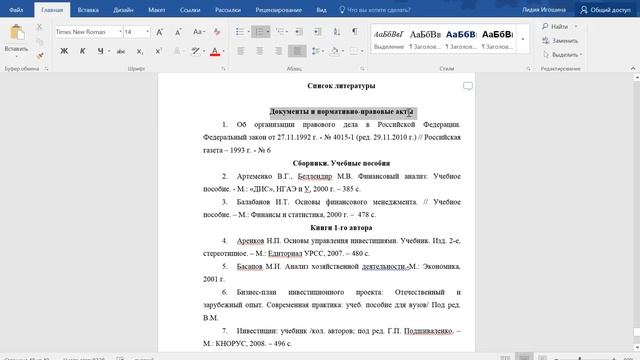Click the Лидия Игошина account name
Viewport: 640px width, 360px height.
click(544, 10)
